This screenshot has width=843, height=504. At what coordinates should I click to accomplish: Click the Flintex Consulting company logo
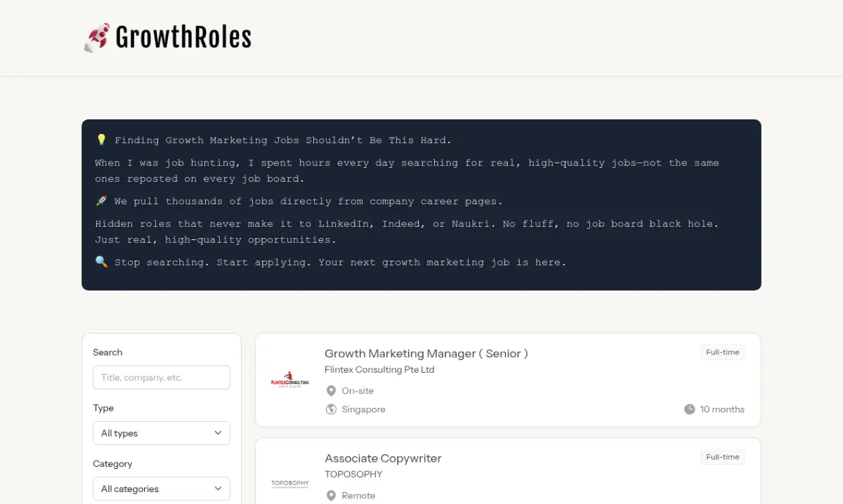[289, 380]
